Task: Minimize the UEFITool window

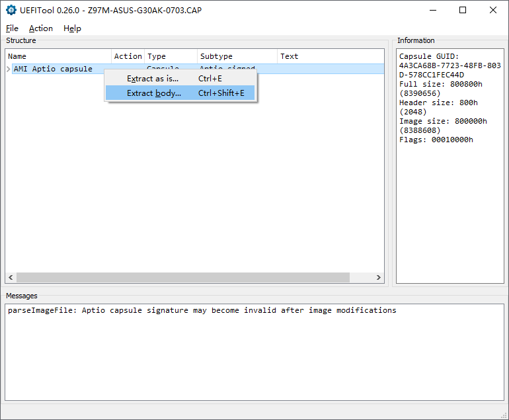Action: pos(433,10)
